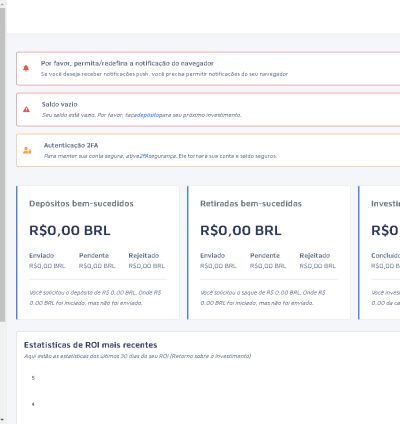Click 'Retiradas bem-sucedidas' card title
Viewport: 400px width, 424px height.
(x=251, y=204)
